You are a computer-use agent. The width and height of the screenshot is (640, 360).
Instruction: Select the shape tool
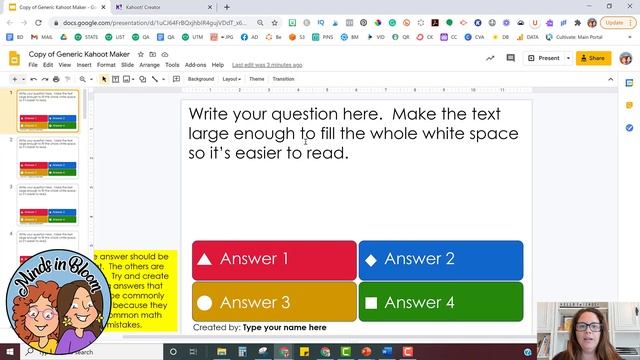click(142, 79)
